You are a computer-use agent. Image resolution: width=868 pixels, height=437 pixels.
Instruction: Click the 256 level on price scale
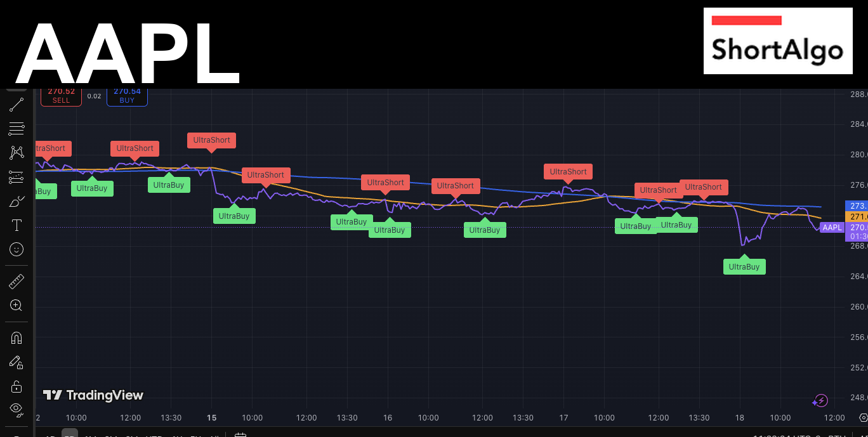[x=858, y=337]
